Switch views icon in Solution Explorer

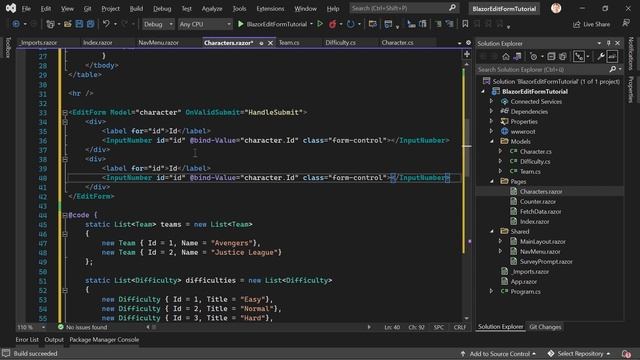(517, 56)
